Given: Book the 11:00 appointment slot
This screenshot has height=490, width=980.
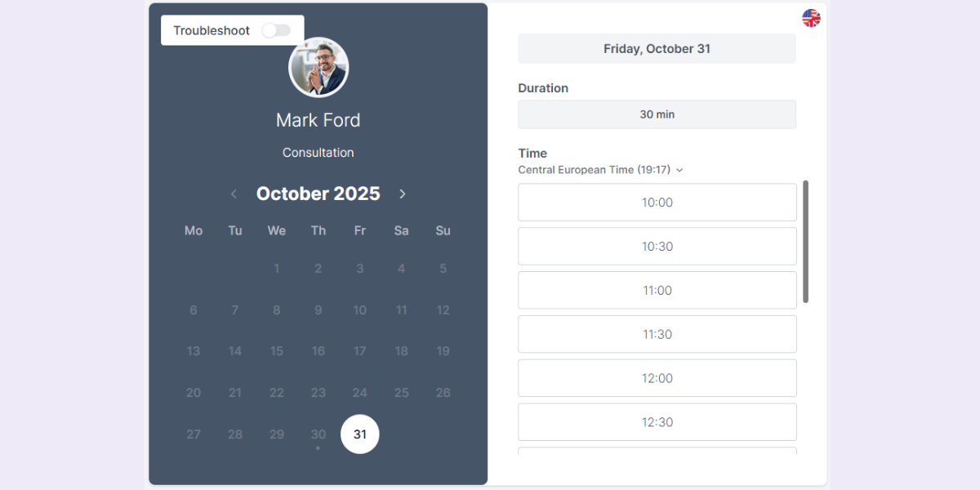Looking at the screenshot, I should 657,290.
